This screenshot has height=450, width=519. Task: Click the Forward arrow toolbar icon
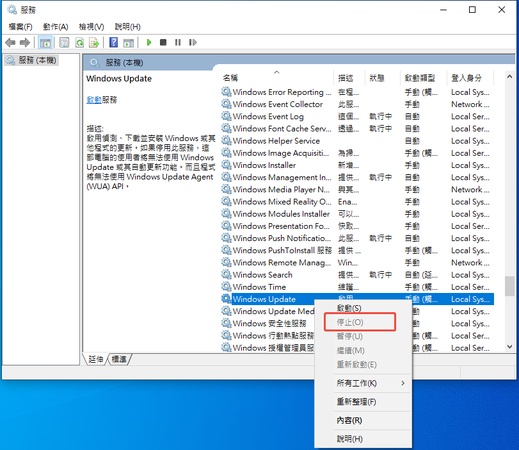25,42
